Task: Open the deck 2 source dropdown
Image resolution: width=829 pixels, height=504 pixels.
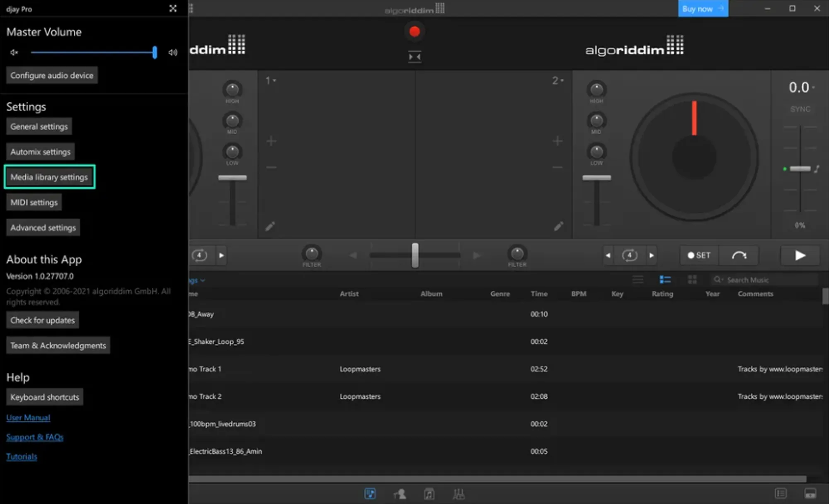Action: [x=559, y=80]
